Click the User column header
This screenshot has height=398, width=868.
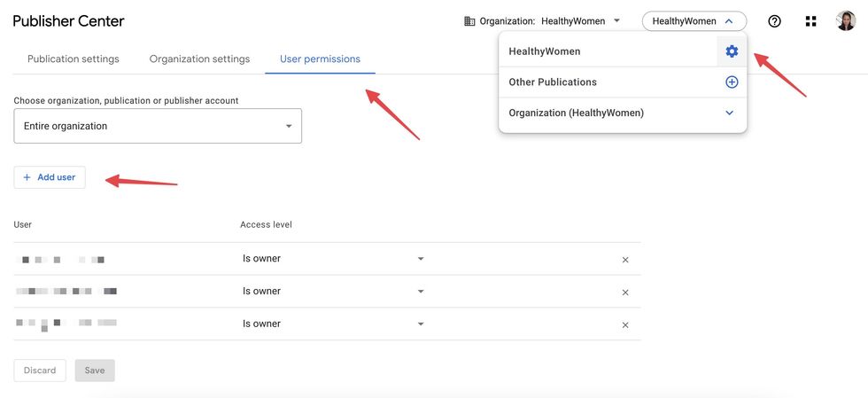[23, 224]
